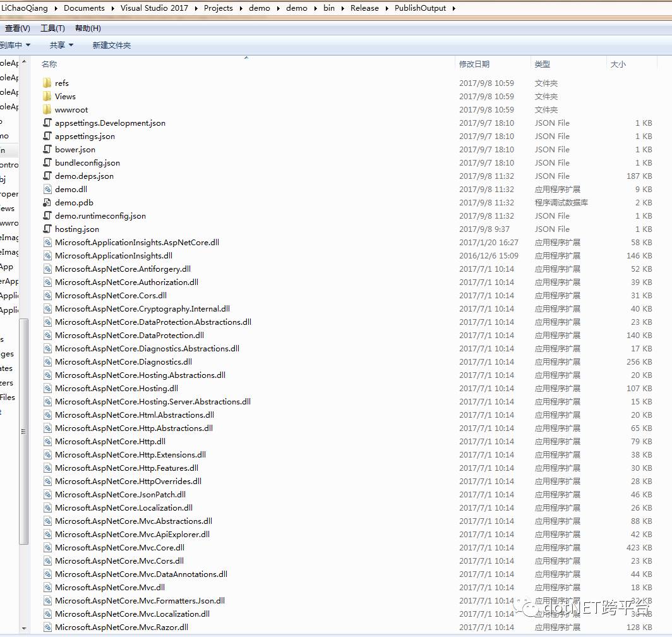This screenshot has width=672, height=637.
Task: Select the demo.pdb debug database icon
Action: pyautogui.click(x=46, y=202)
